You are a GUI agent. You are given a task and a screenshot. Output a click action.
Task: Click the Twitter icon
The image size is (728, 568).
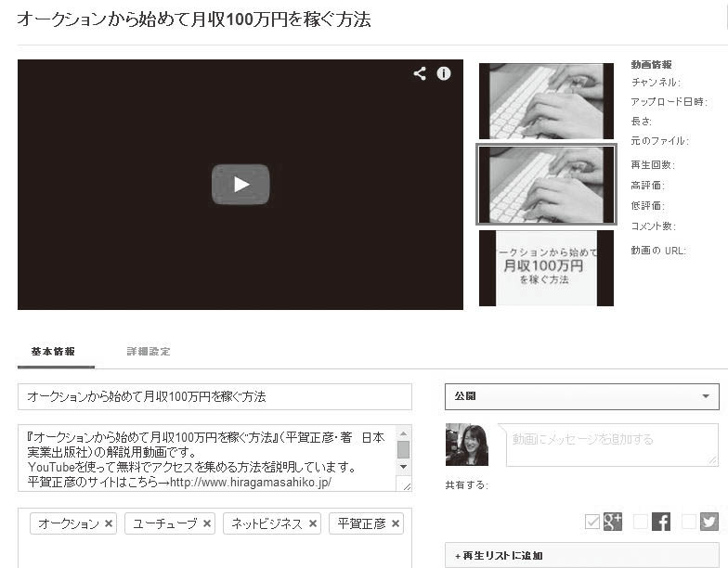[709, 522]
